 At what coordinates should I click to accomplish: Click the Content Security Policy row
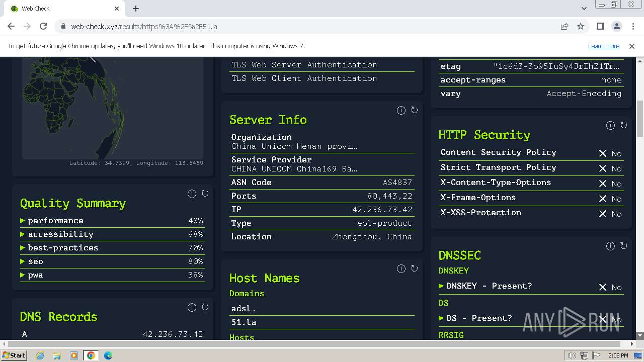(x=531, y=153)
